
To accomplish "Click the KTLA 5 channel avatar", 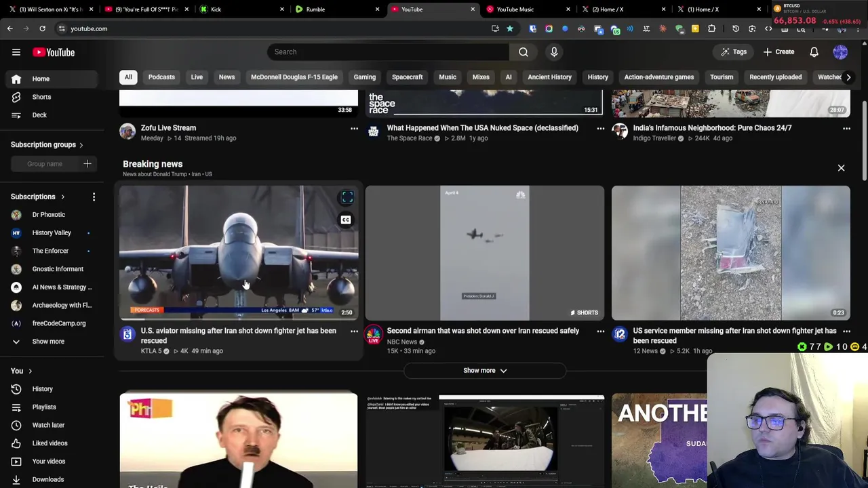I will [127, 334].
